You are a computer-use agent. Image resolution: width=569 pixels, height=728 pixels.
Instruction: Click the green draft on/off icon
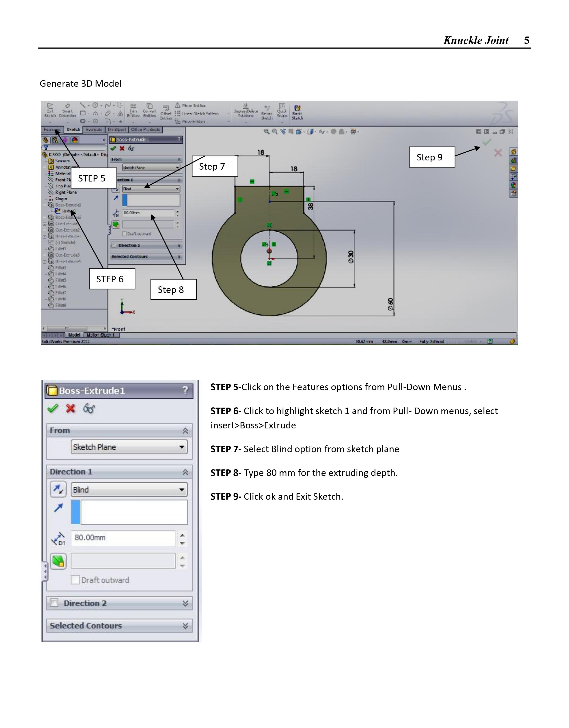pyautogui.click(x=58, y=561)
